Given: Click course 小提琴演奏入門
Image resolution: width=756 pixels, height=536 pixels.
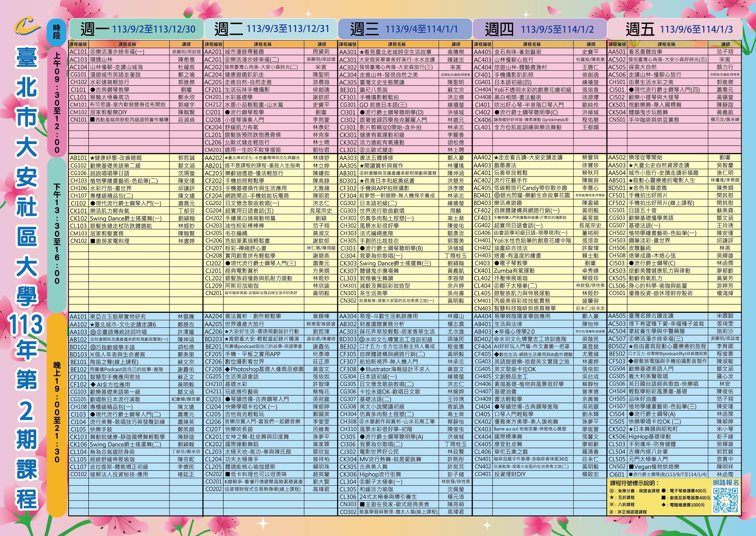Looking at the screenshot, I should click(x=244, y=120).
